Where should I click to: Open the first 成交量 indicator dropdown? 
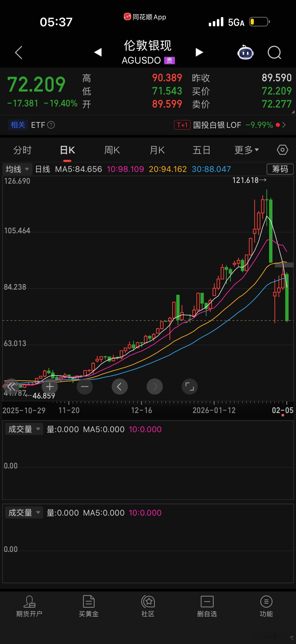point(24,429)
